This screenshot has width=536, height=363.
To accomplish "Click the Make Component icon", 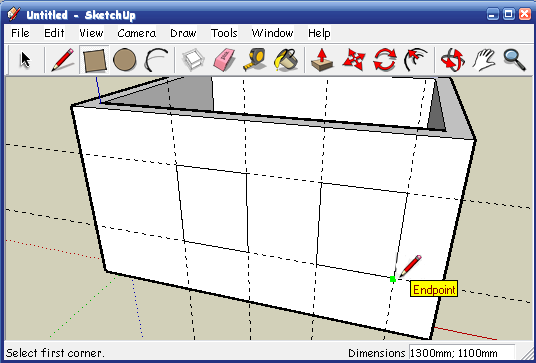I will coord(193,60).
